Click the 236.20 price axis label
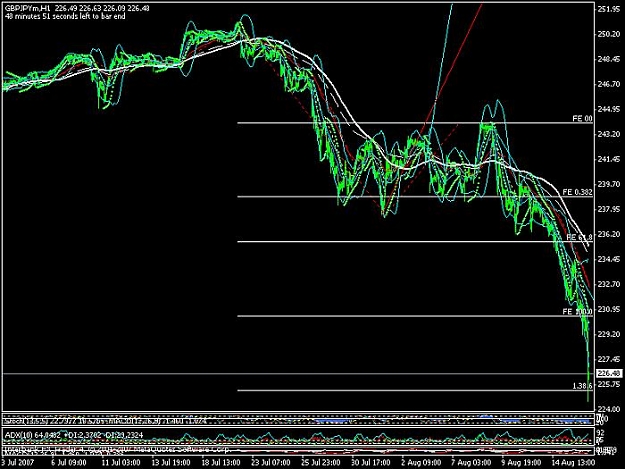The image size is (625, 469). [609, 234]
